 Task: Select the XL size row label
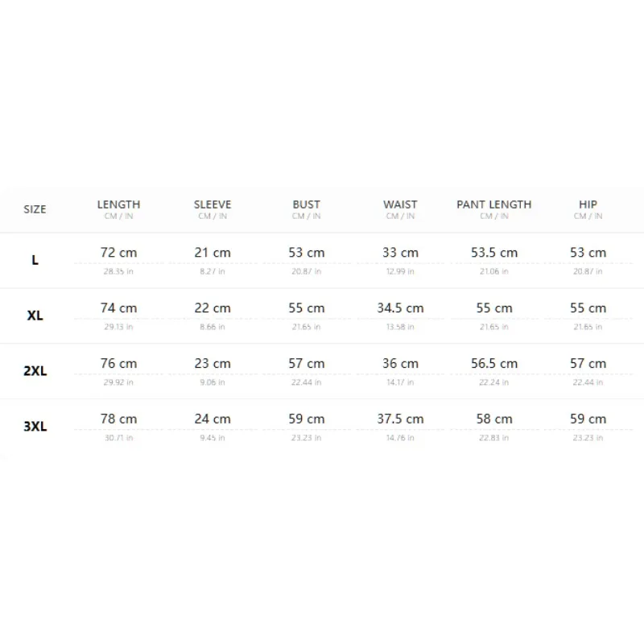[x=35, y=316]
